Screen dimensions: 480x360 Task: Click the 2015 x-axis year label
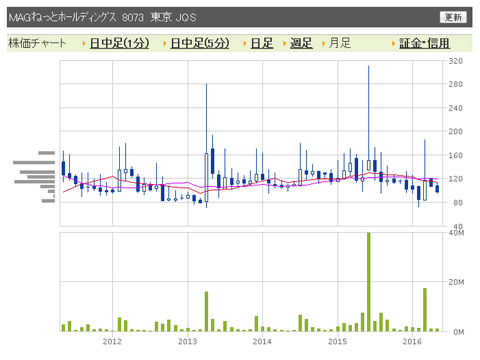click(337, 342)
